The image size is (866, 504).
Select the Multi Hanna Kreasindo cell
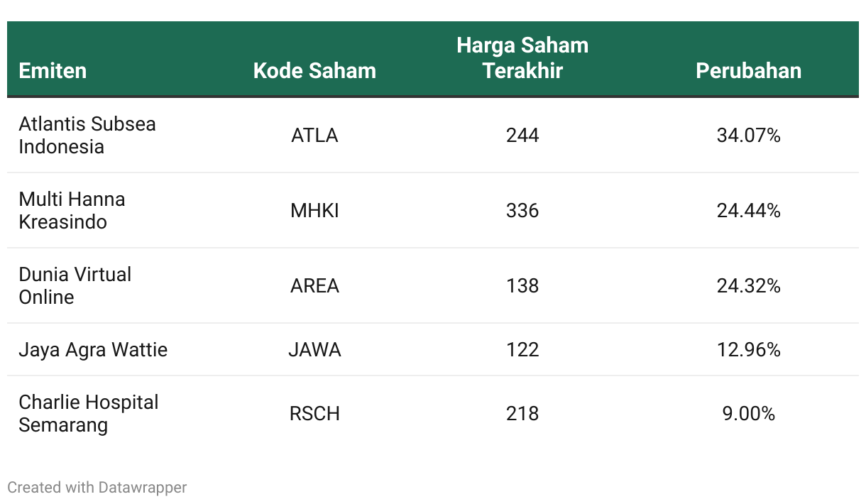point(72,210)
